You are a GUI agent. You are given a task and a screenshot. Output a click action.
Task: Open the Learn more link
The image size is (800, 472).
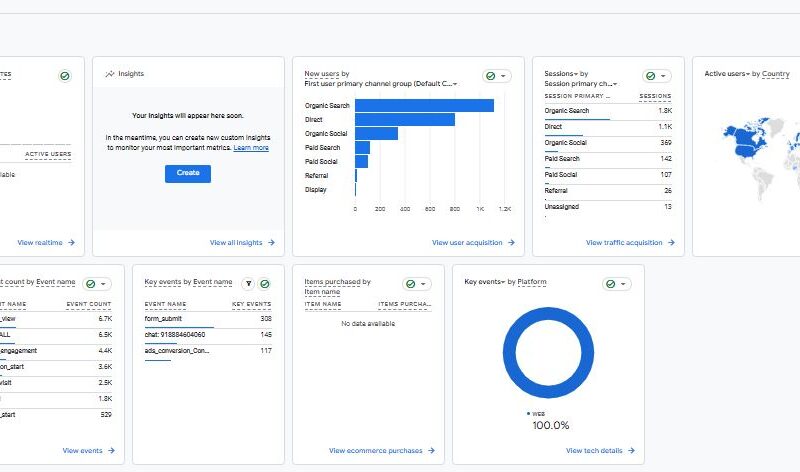251,147
